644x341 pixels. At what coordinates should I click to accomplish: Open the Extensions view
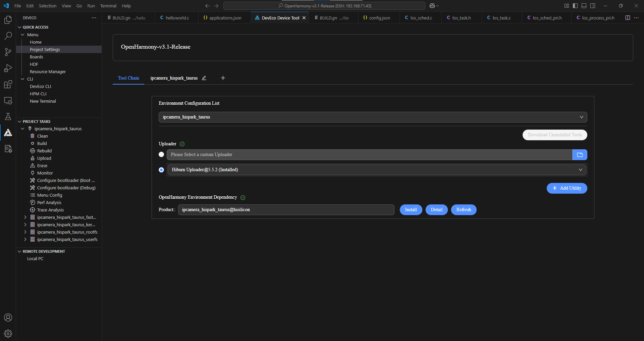(8, 84)
